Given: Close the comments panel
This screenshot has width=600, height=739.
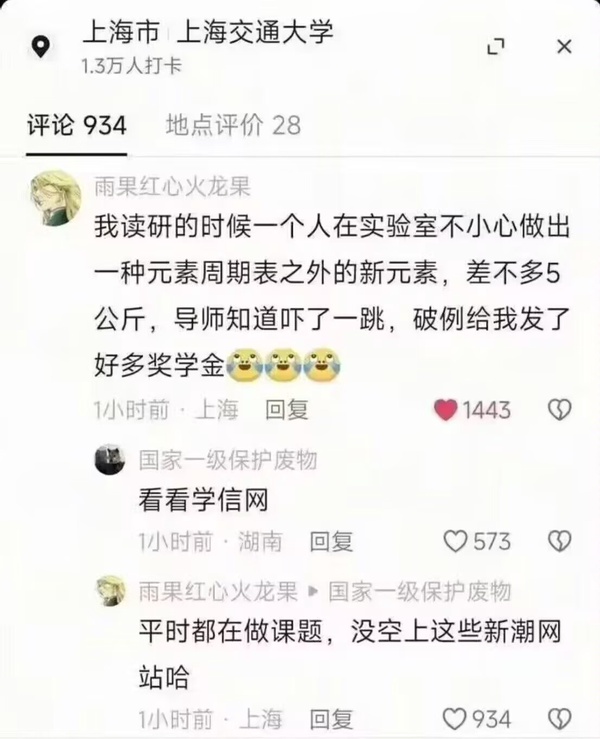Looking at the screenshot, I should 564,47.
